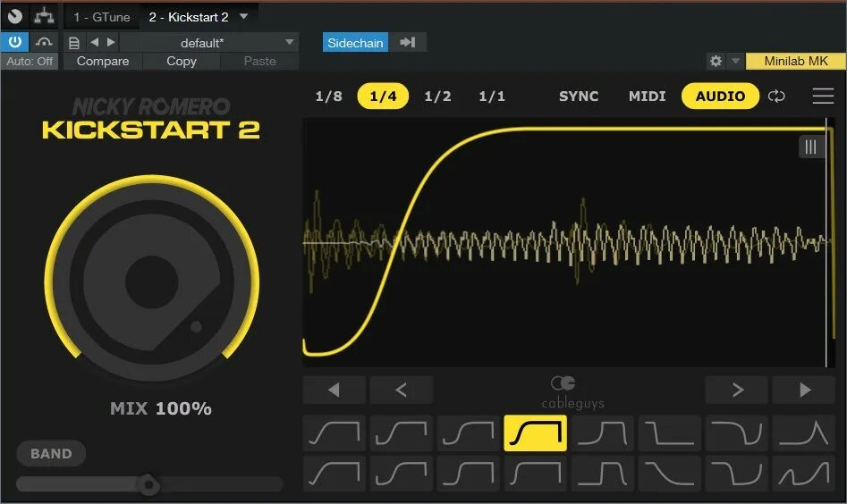Switch trigger mode to SYNC
The width and height of the screenshot is (847, 504).
pyautogui.click(x=579, y=96)
